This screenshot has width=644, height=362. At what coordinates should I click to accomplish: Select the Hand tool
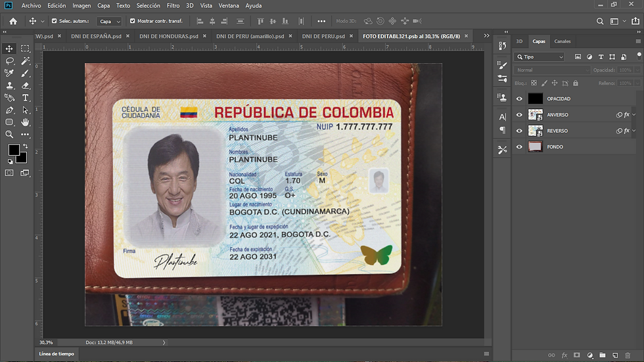click(25, 122)
